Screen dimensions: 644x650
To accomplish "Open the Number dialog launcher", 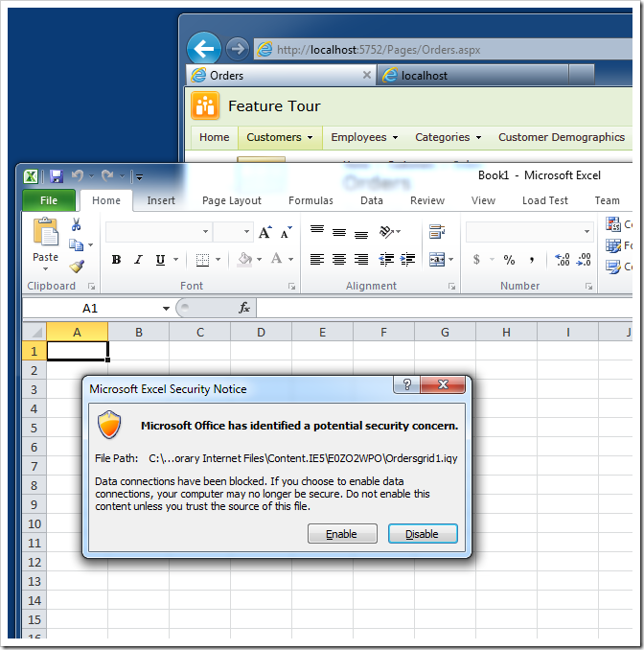I will (x=588, y=286).
